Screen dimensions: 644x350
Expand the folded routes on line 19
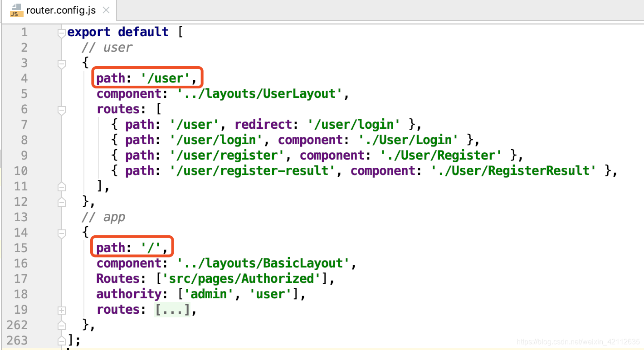tap(62, 310)
